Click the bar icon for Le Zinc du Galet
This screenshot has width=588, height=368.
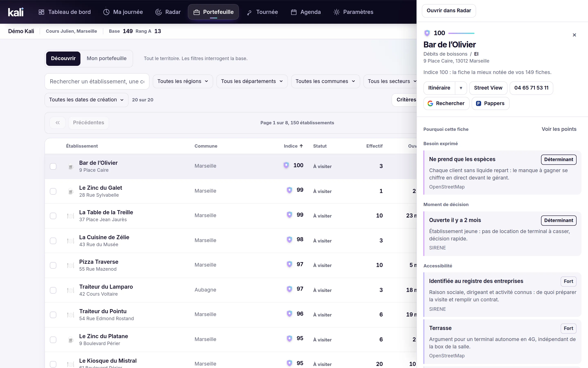(71, 192)
